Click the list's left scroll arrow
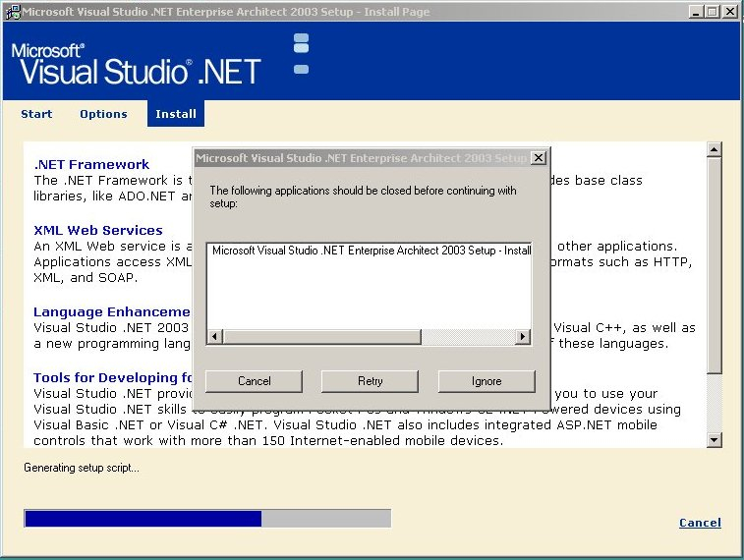The image size is (744, 560). pyautogui.click(x=215, y=337)
